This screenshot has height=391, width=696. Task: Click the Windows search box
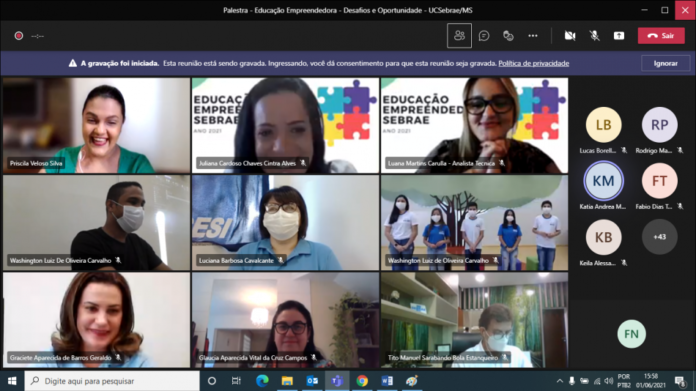[x=112, y=381]
